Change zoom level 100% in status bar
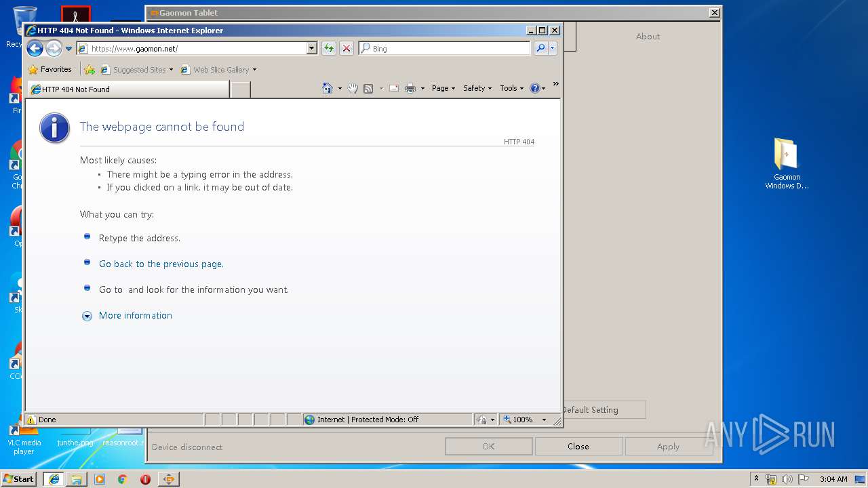868x488 pixels. (x=524, y=420)
